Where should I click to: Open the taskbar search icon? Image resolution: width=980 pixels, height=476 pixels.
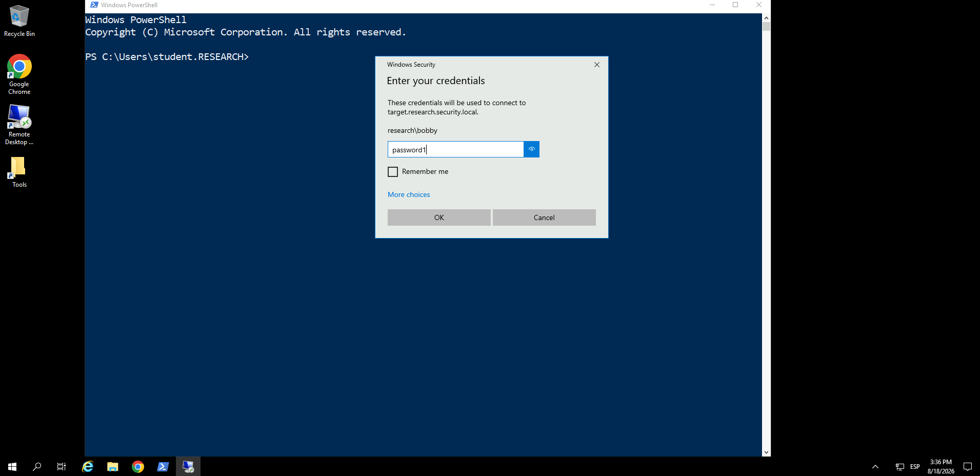pyautogui.click(x=37, y=466)
